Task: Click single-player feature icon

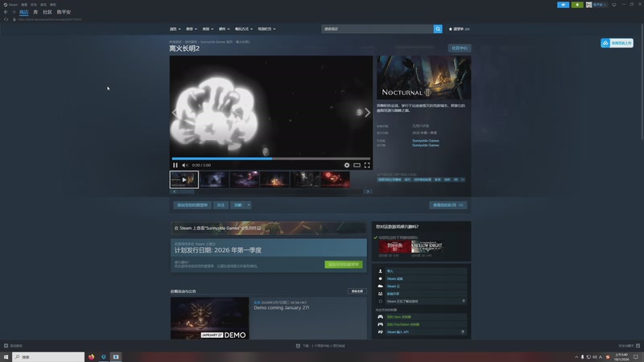Action: tap(380, 271)
